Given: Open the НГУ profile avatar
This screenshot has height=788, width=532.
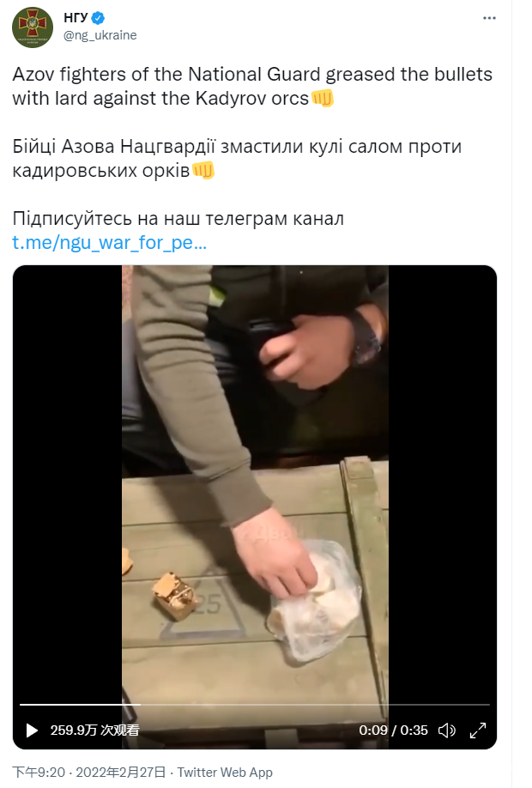Looking at the screenshot, I should [x=33, y=27].
